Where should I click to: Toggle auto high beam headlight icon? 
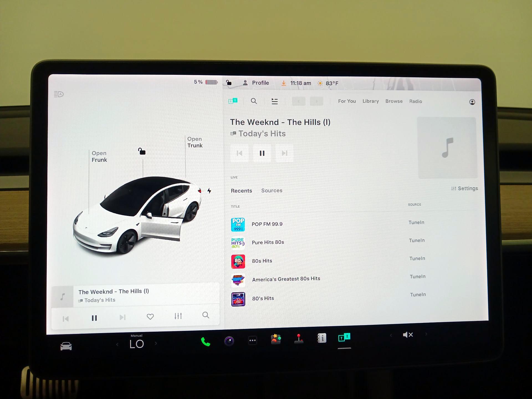point(58,94)
